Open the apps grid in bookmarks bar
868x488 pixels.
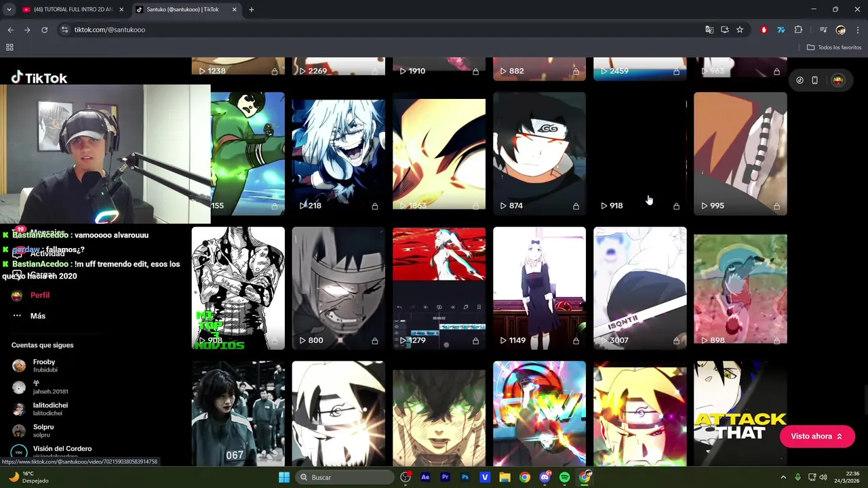(9, 47)
